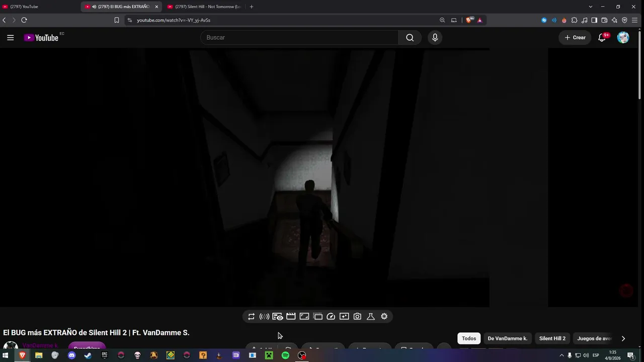Expand the tab search dropdown arrow
Image resolution: width=644 pixels, height=362 pixels.
(591, 7)
